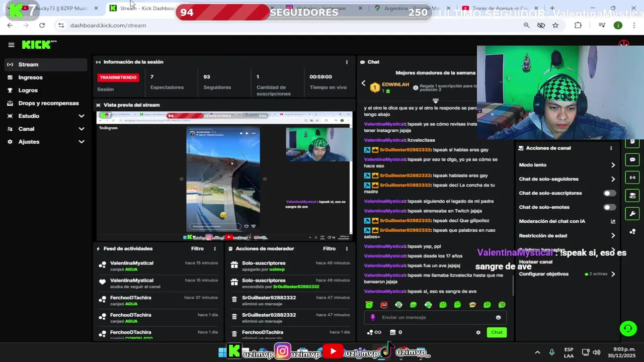Click green headset support button
The width and height of the screenshot is (644, 362).
(x=628, y=329)
